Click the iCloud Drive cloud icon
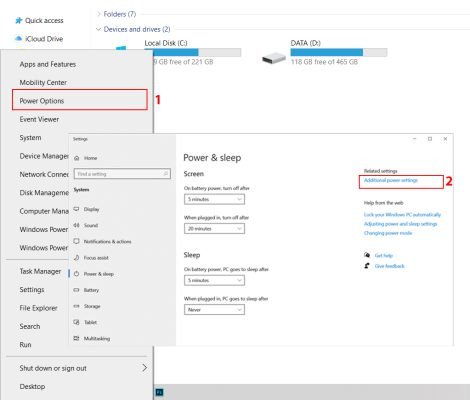Image resolution: width=470 pixels, height=400 pixels. click(18, 39)
